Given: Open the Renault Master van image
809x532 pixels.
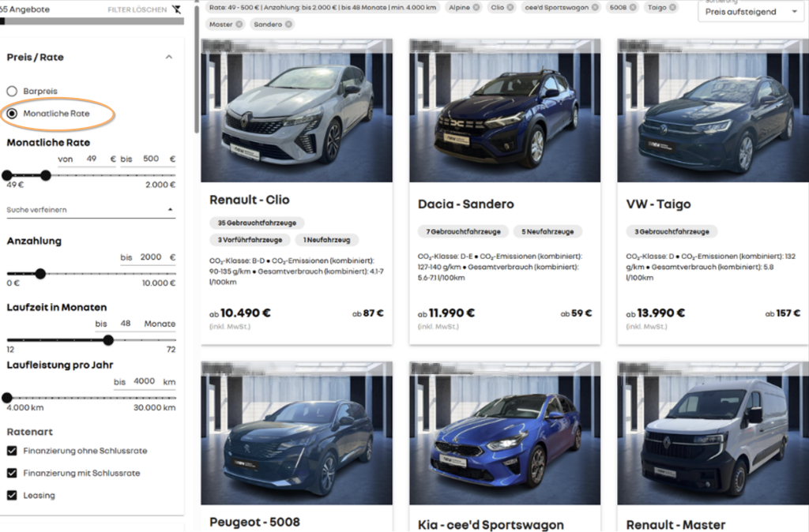Looking at the screenshot, I should 713,433.
